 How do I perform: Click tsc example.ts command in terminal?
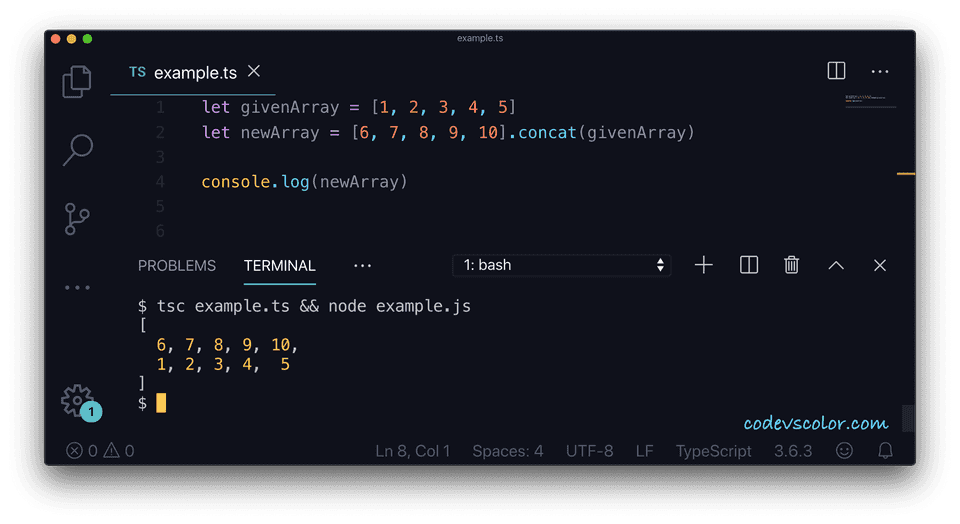[223, 306]
